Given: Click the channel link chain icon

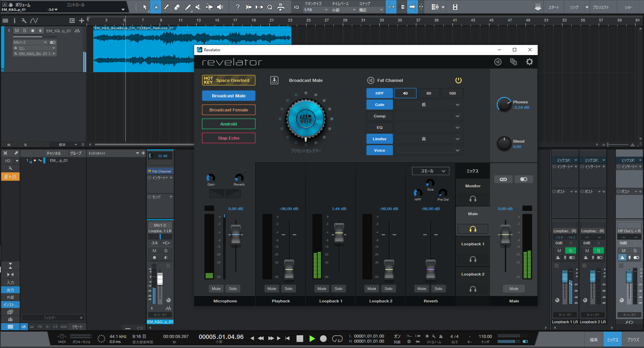Looking at the screenshot, I should (503, 179).
